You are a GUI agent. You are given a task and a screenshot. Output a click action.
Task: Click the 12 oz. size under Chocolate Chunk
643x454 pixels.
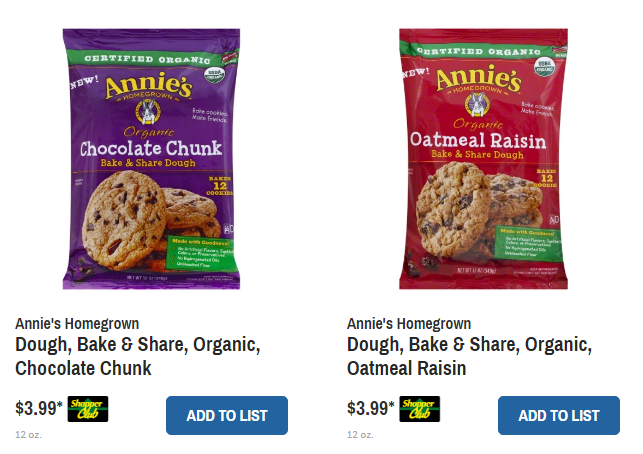pyautogui.click(x=28, y=435)
